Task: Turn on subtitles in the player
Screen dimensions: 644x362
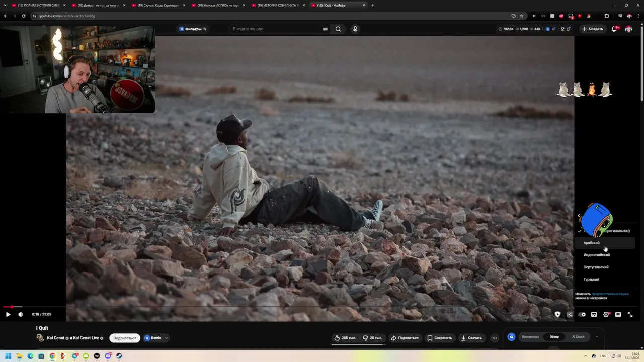Action: 594,314
